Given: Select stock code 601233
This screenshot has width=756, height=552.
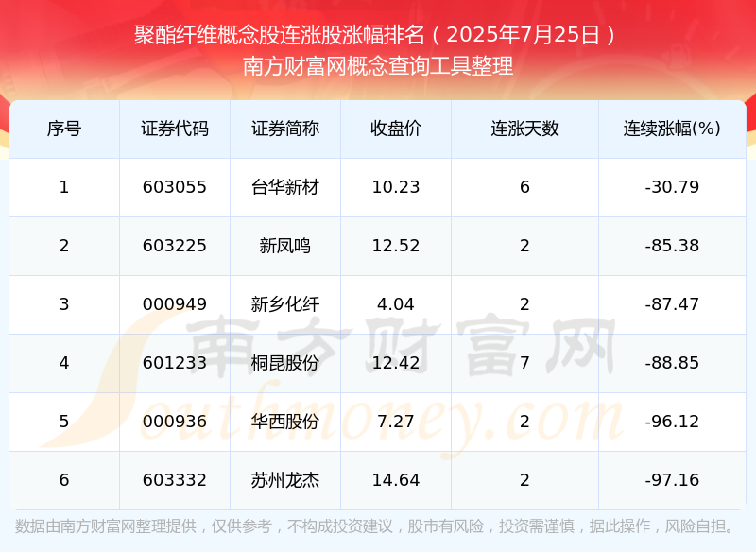Looking at the screenshot, I should (x=175, y=363).
